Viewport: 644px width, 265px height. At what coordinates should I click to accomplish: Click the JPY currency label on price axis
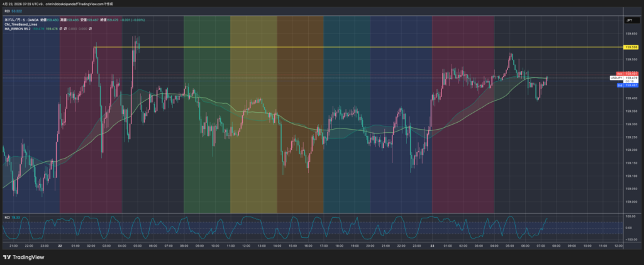[629, 21]
